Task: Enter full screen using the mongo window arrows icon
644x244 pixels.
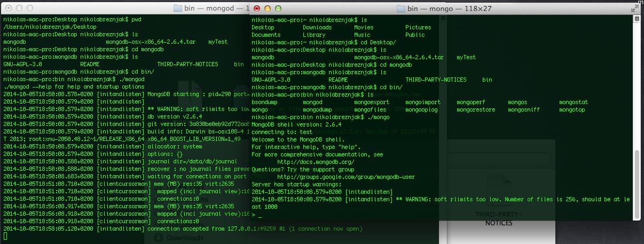Action: tap(634, 8)
